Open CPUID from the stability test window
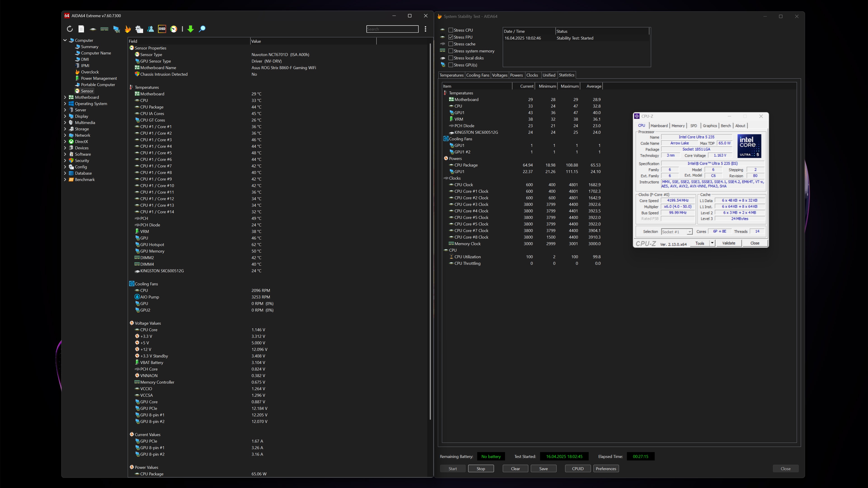This screenshot has height=488, width=868. tap(578, 469)
